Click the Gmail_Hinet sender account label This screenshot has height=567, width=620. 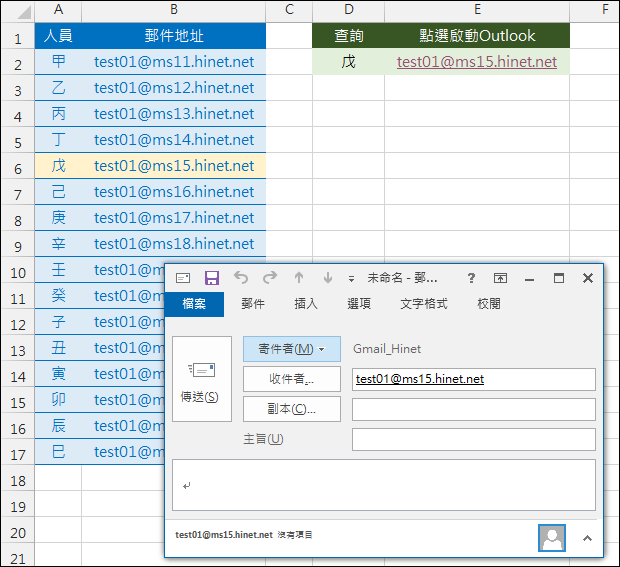click(387, 349)
